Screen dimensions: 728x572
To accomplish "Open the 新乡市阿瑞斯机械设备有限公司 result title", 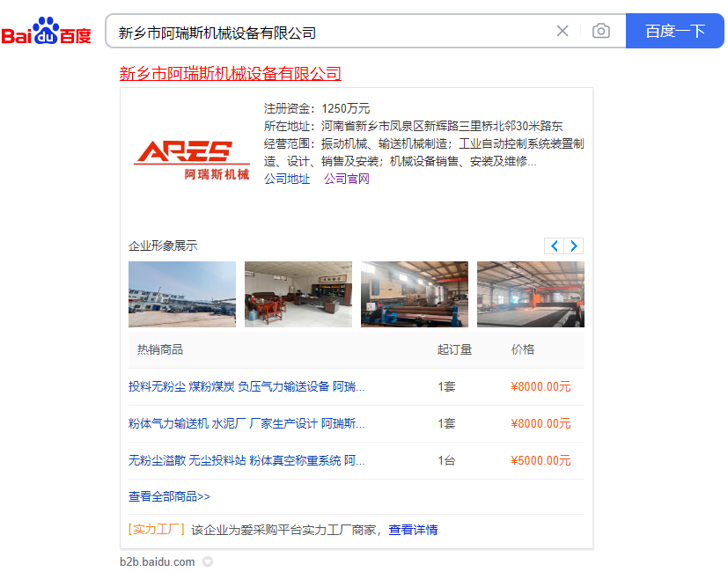I will [x=230, y=74].
